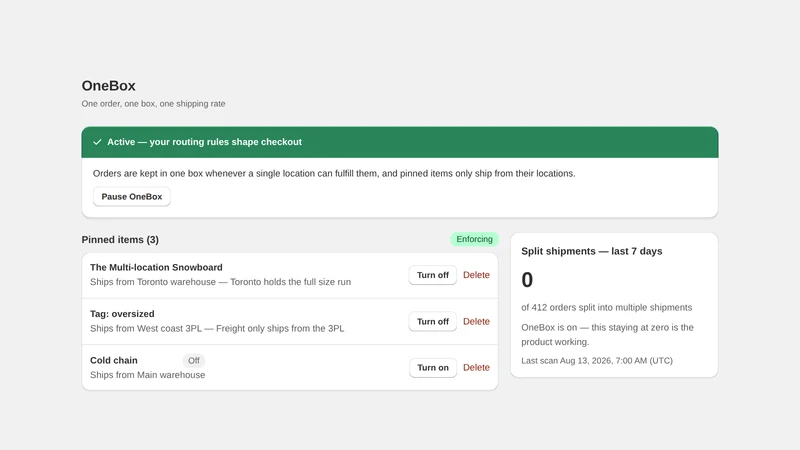Click the 'Tag: oversized' item title
The height and width of the screenshot is (450, 800).
[x=122, y=314]
